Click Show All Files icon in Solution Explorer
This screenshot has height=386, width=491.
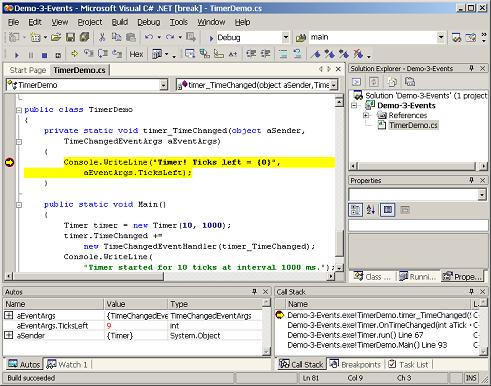tap(392, 82)
